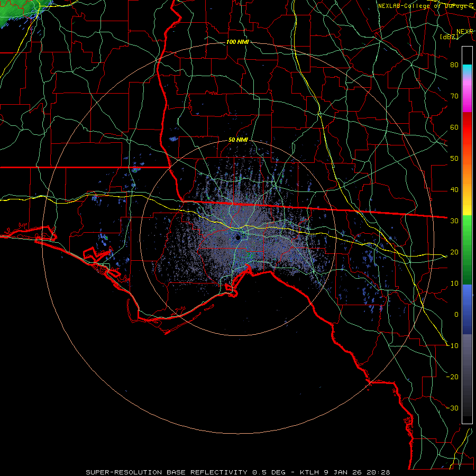Click the 60 value on the dBZ scale

tap(454, 127)
